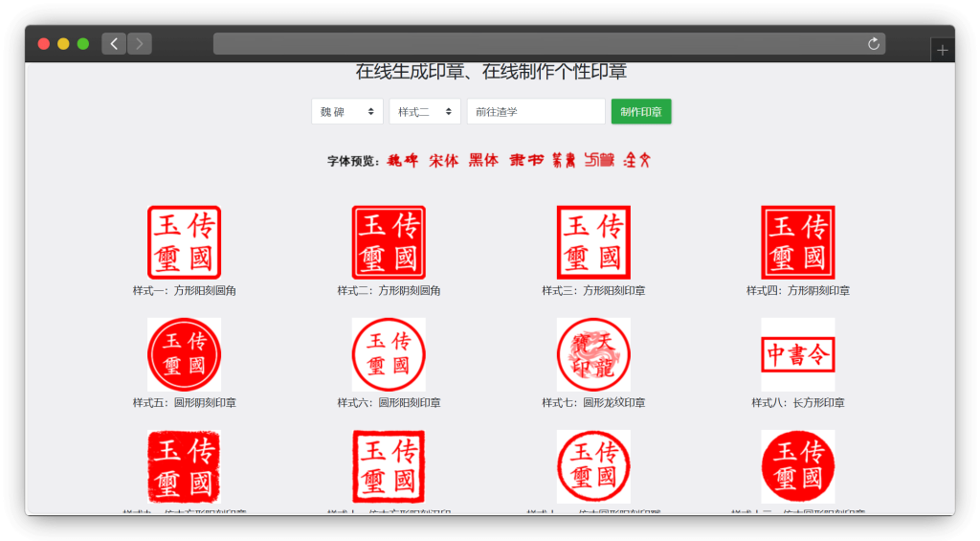This screenshot has height=541, width=980.
Task: Click the green 制作印章 button
Action: click(640, 112)
